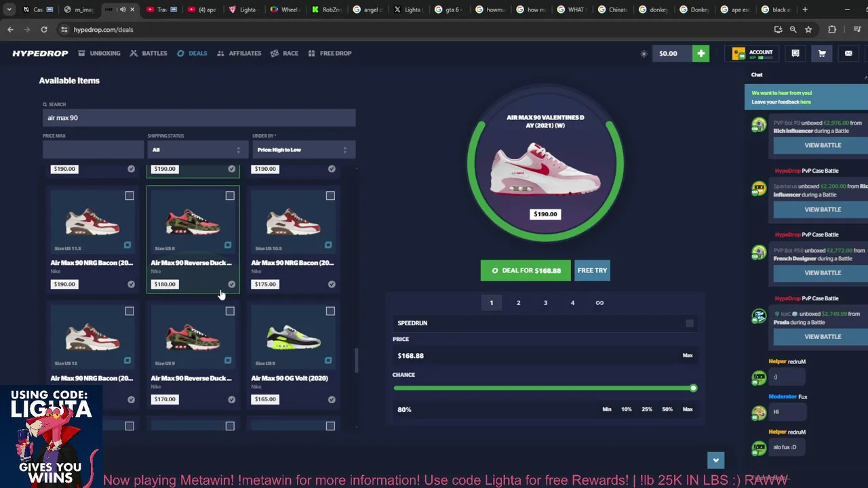Open the shopping cart icon
Viewport: 868px width, 488px height.
822,54
